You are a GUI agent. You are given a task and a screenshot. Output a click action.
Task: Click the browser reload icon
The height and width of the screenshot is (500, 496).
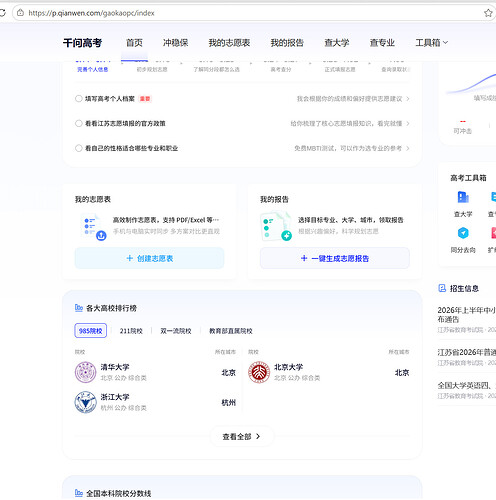tap(3, 13)
